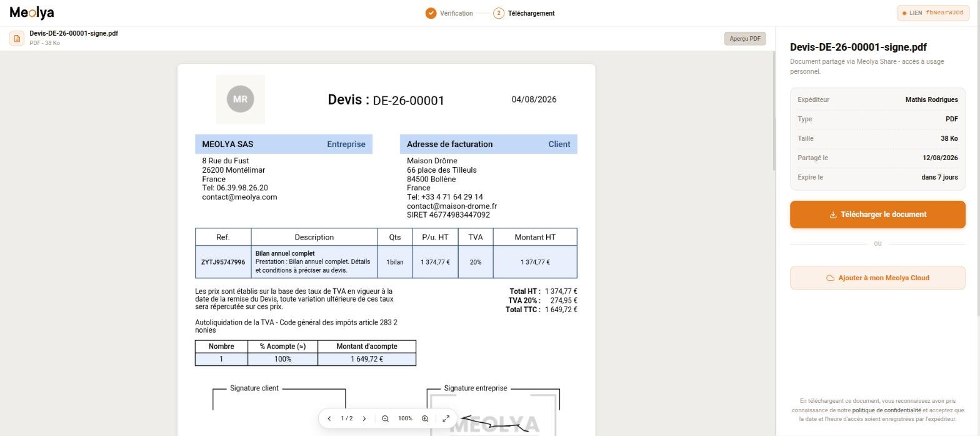Click the 1 / 2 page indicator
This screenshot has height=436, width=980.
(x=347, y=418)
